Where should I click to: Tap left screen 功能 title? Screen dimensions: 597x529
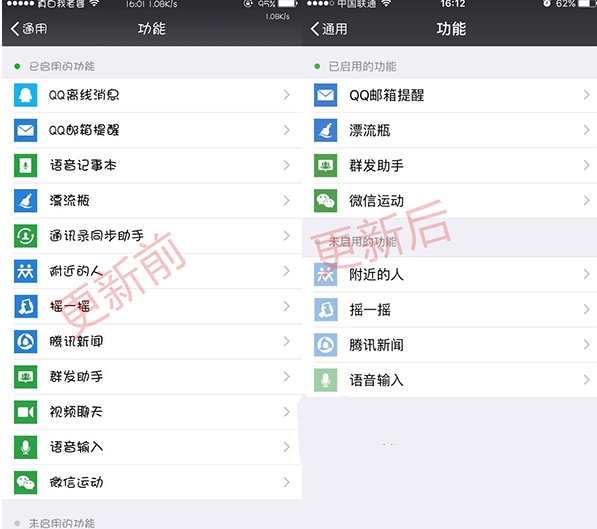click(x=152, y=29)
